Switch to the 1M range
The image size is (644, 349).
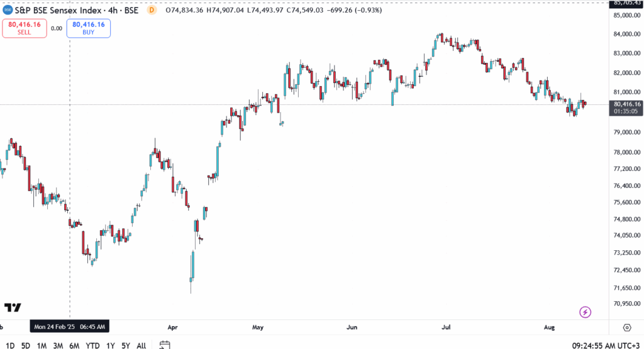point(42,345)
